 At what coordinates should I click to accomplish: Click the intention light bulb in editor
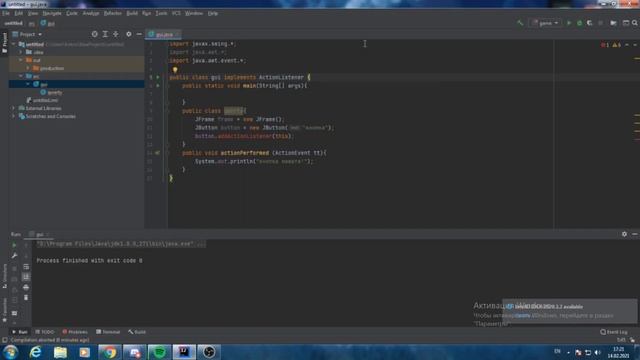point(175,70)
